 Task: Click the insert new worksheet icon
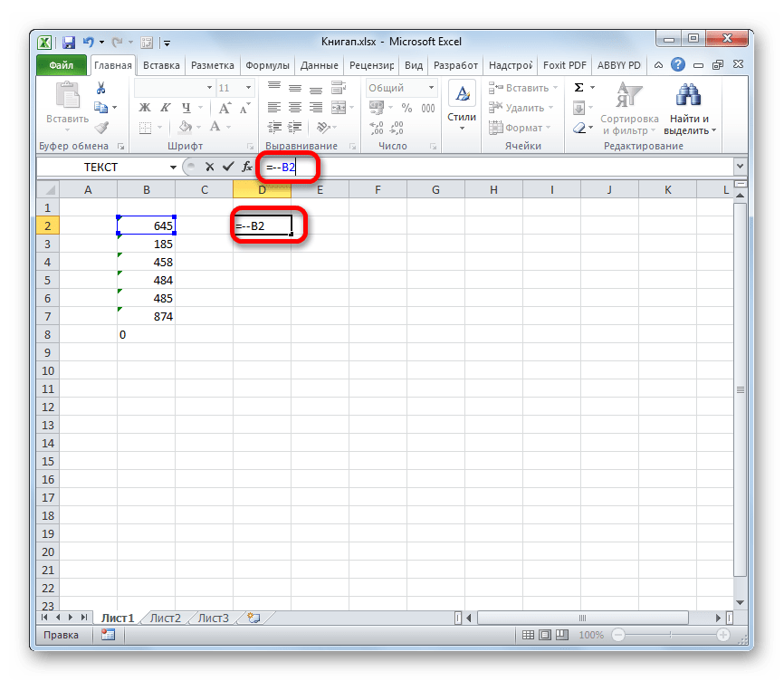(x=254, y=618)
